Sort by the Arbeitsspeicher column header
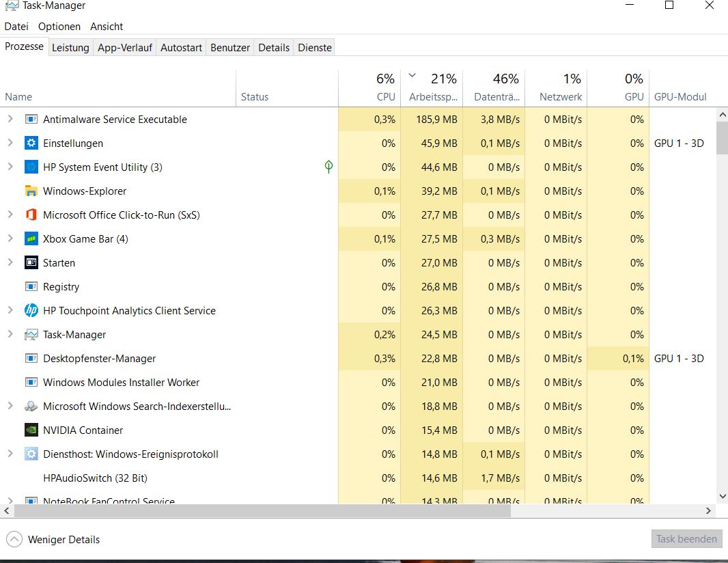 pyautogui.click(x=432, y=88)
